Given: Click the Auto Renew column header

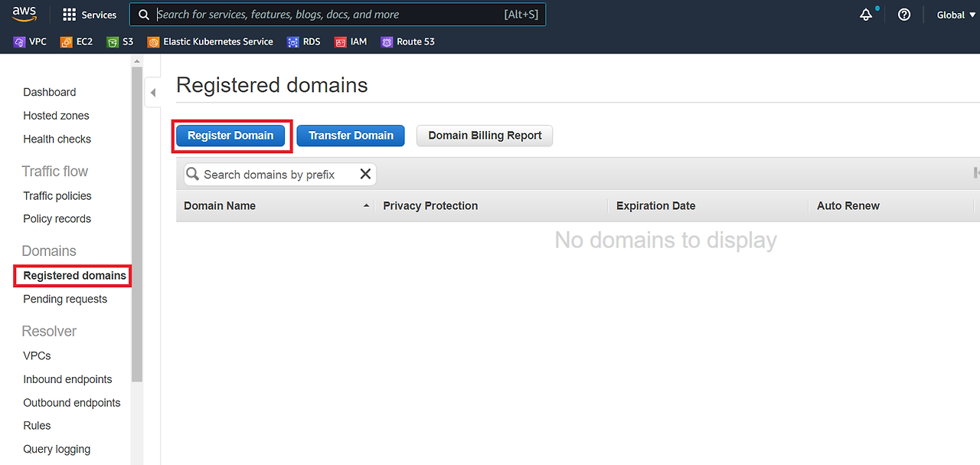Looking at the screenshot, I should 848,206.
